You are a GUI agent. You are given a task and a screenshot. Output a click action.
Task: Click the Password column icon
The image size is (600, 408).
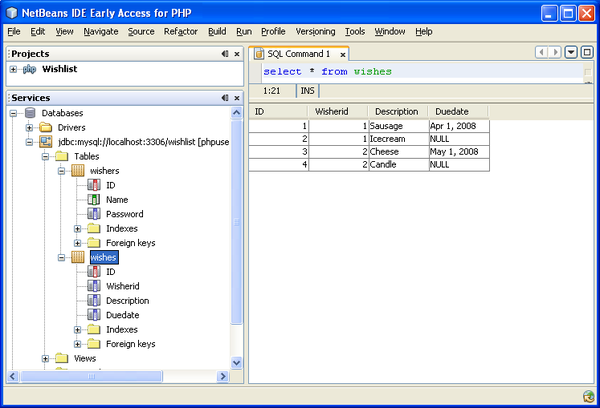(94, 214)
